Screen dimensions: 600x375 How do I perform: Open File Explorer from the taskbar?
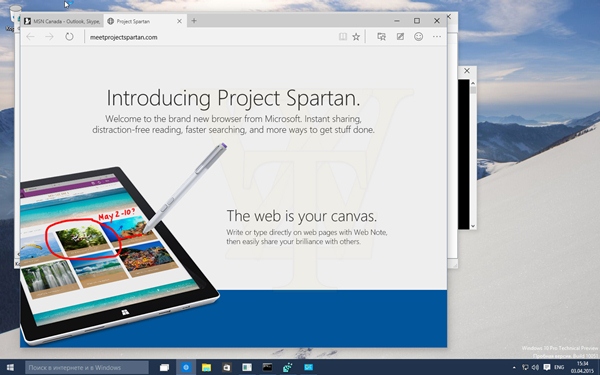206,367
